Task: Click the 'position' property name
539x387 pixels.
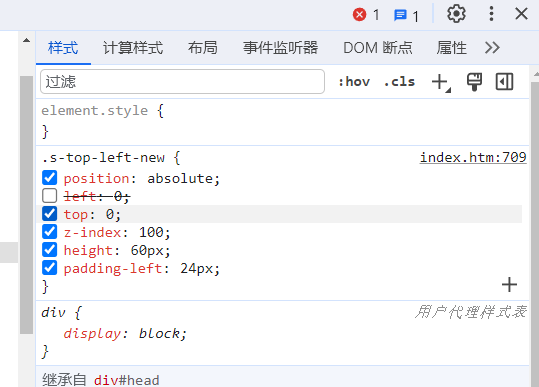Action: (x=96, y=179)
